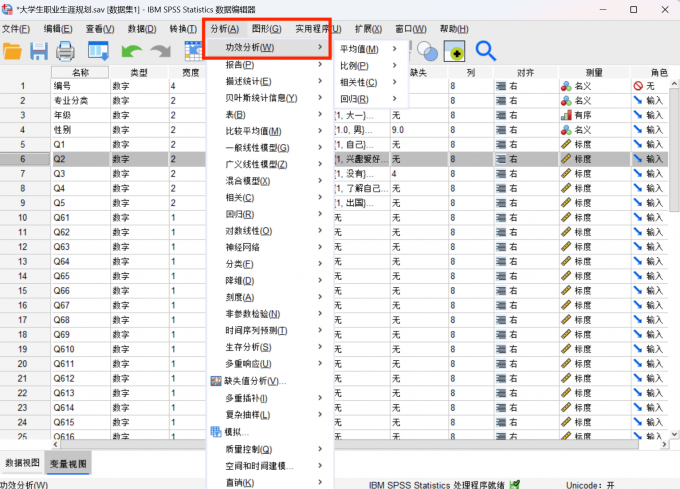This screenshot has width=680, height=489.
Task: Select 时间序列预测(T) in the Analyze menu
Action: click(270, 330)
